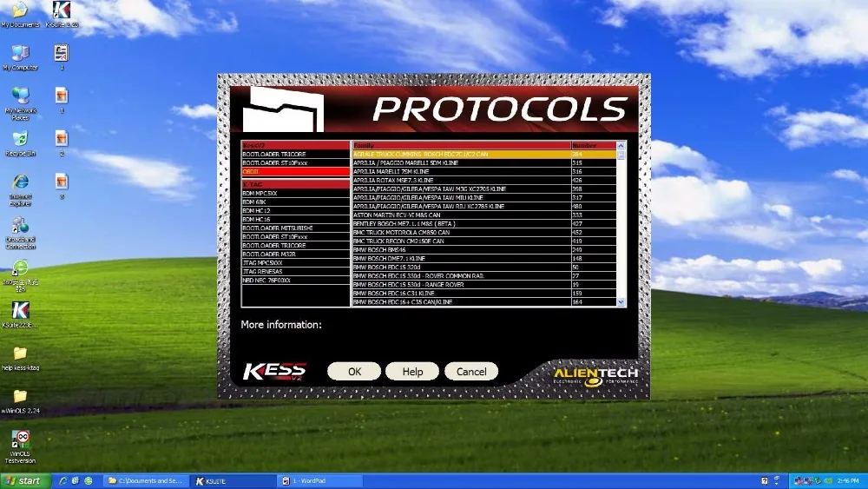Click the help icon in system tray

coord(765,480)
